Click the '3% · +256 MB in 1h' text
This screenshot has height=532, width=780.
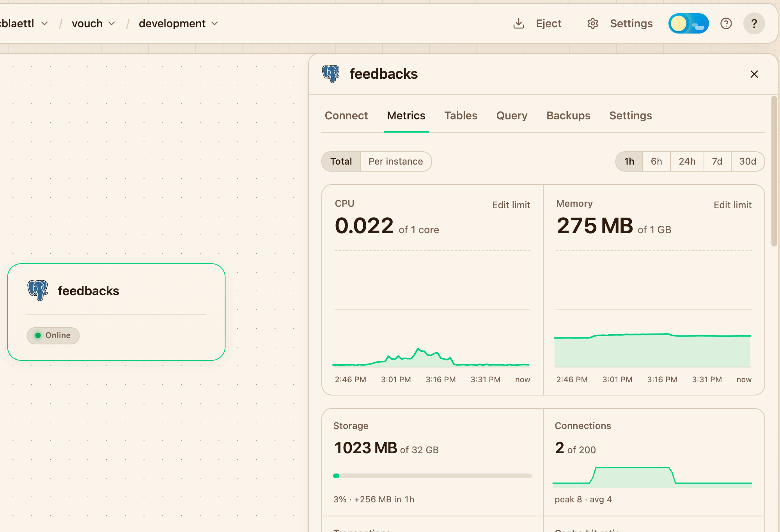374,500
